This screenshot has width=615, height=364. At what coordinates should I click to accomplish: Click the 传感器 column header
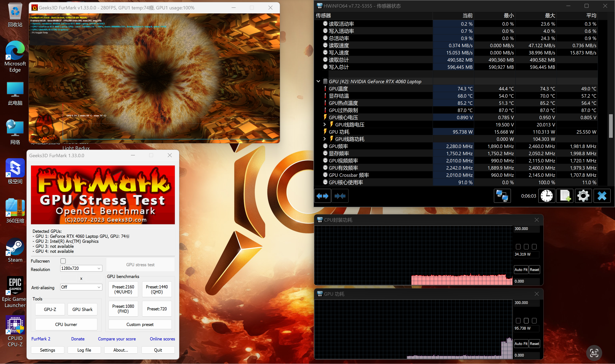pos(373,16)
